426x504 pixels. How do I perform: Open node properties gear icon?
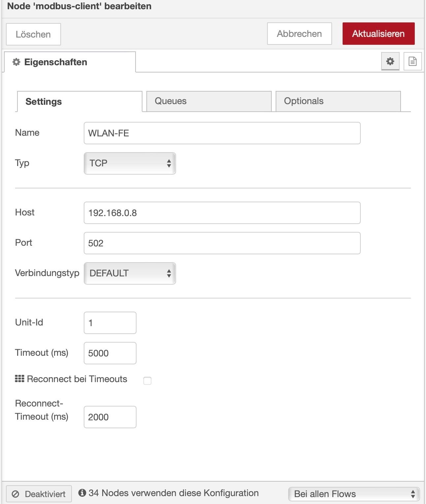(390, 61)
